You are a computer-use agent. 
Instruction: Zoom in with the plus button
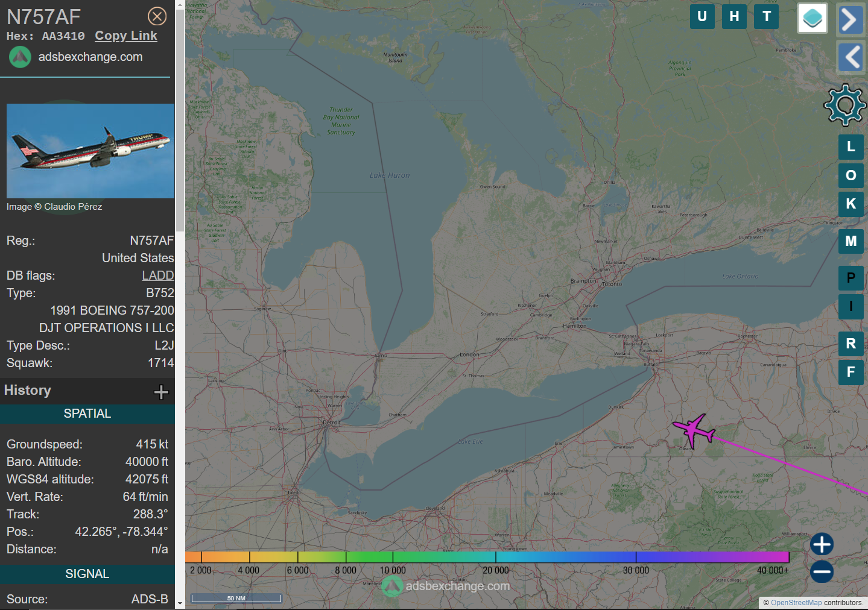click(822, 544)
